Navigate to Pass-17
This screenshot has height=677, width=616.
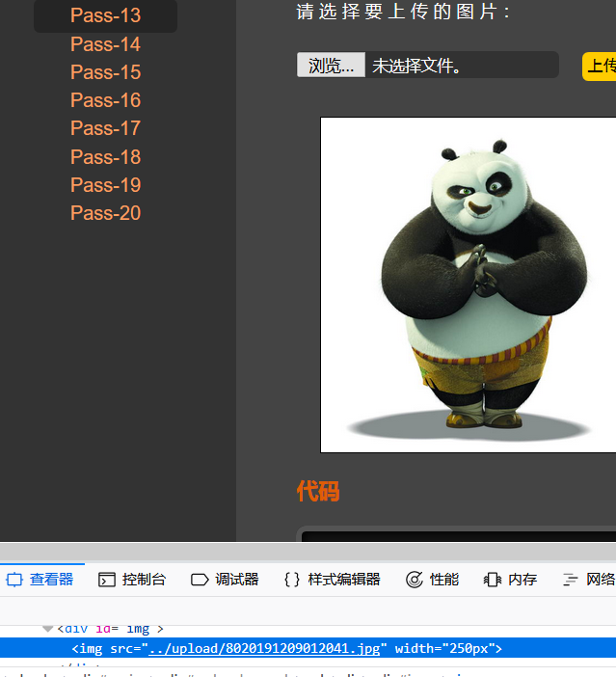pos(105,128)
